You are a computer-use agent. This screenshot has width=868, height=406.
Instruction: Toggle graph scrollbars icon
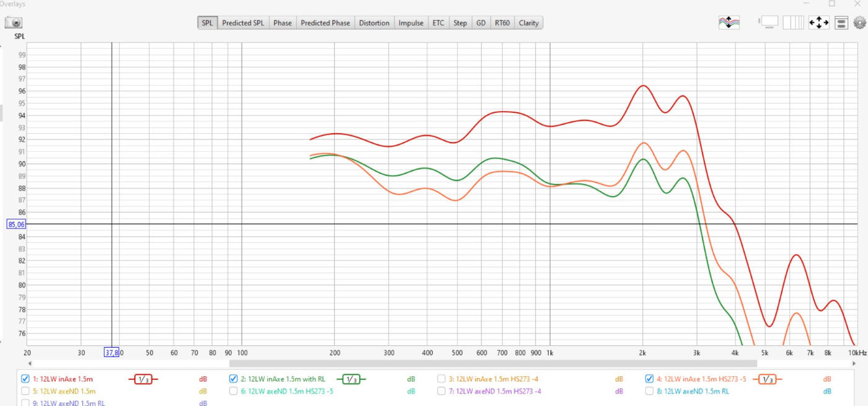pyautogui.click(x=769, y=23)
